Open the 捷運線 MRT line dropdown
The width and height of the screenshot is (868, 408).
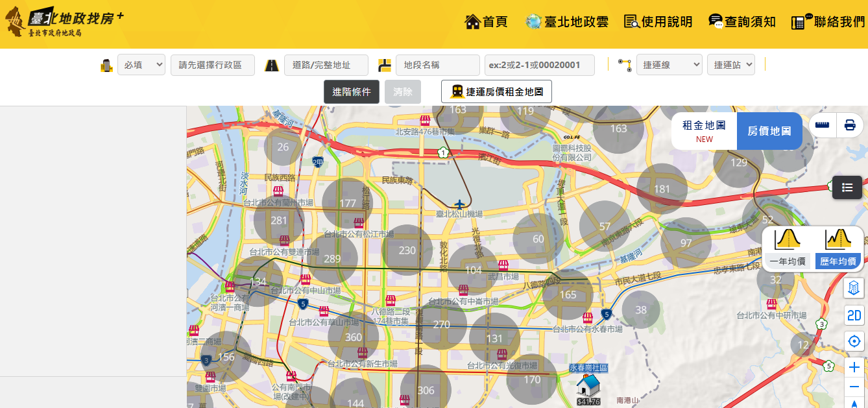click(x=669, y=65)
